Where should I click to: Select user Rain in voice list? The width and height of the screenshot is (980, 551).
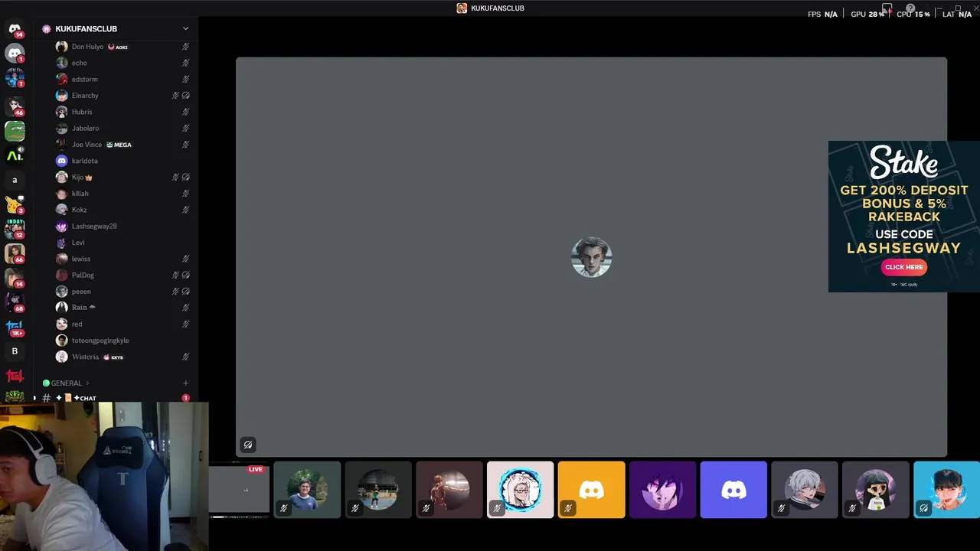[122, 307]
